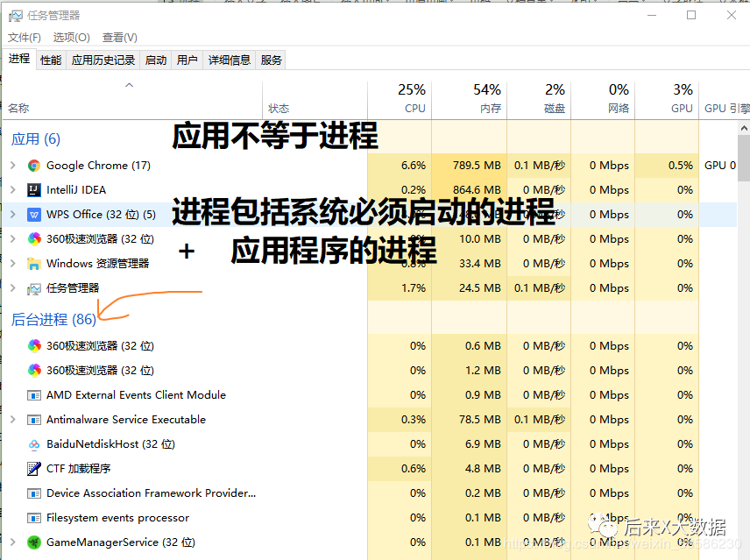Click the 78.5 MB Antimalware memory value
This screenshot has width=750, height=560.
click(x=480, y=420)
